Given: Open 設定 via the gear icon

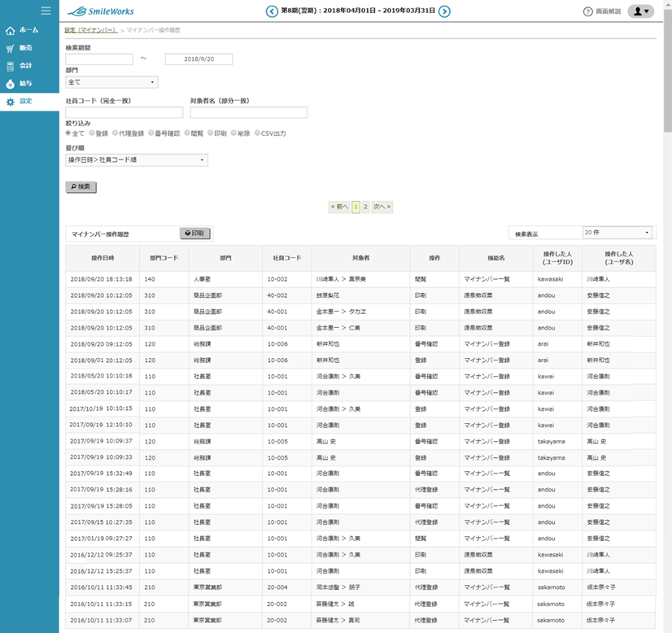Looking at the screenshot, I should tap(11, 102).
